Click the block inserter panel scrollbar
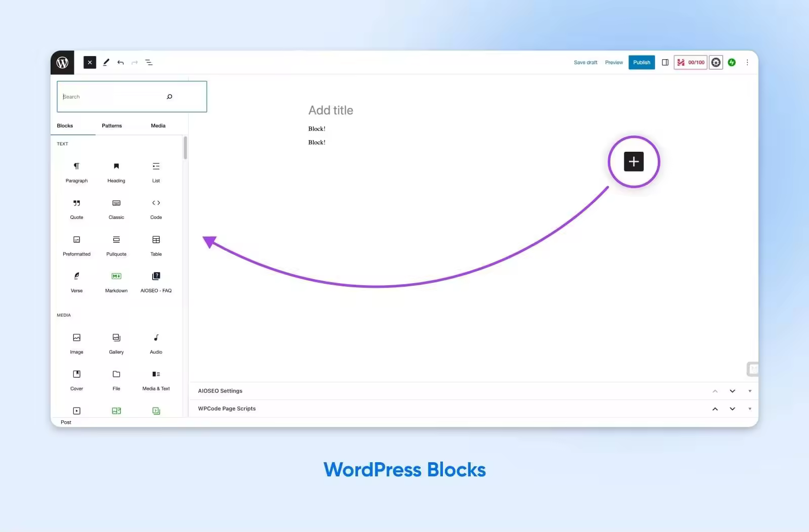This screenshot has width=809, height=532. [186, 148]
